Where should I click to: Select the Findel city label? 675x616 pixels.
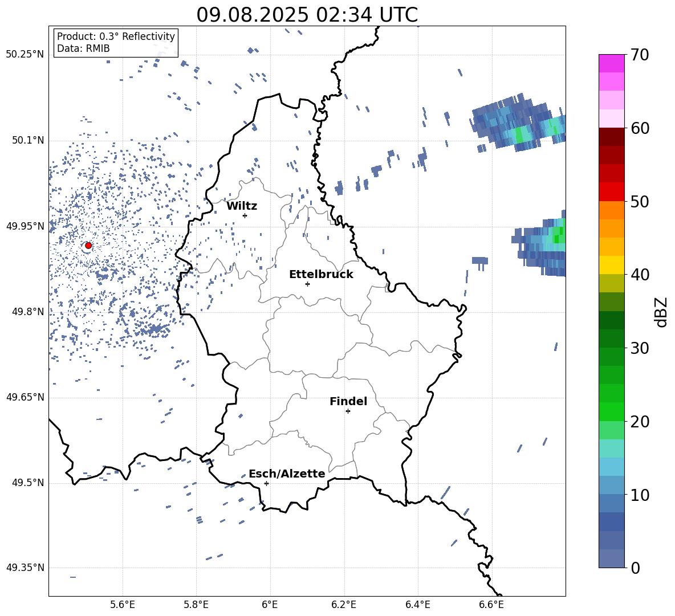(x=348, y=401)
